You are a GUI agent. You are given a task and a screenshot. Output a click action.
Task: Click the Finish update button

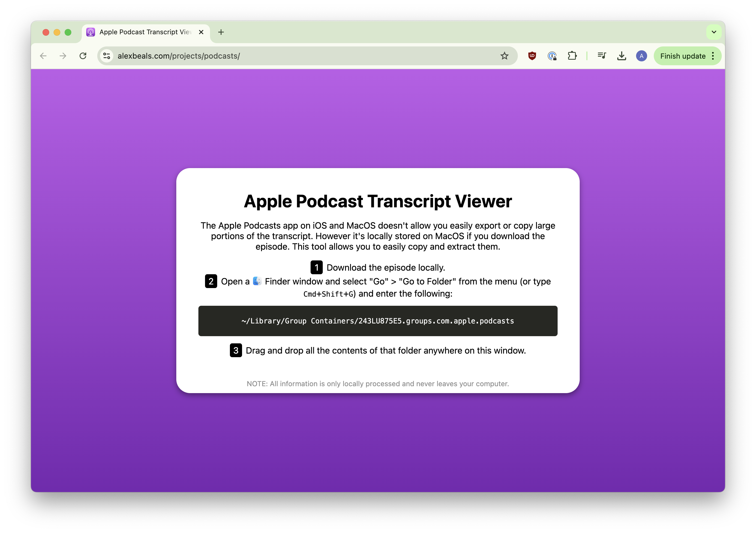tap(683, 56)
